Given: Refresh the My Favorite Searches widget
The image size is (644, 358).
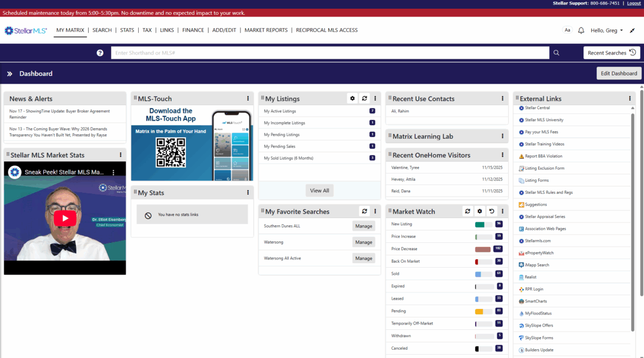Looking at the screenshot, I should point(364,211).
